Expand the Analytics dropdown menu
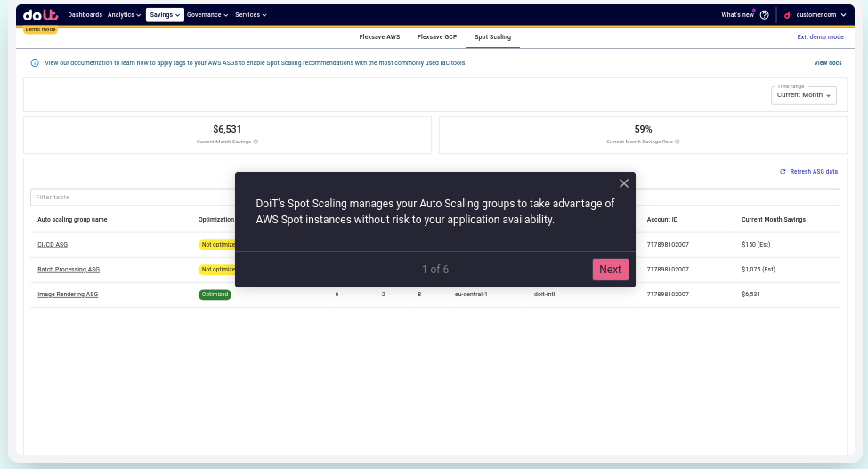Image resolution: width=868 pixels, height=469 pixels. tap(124, 15)
